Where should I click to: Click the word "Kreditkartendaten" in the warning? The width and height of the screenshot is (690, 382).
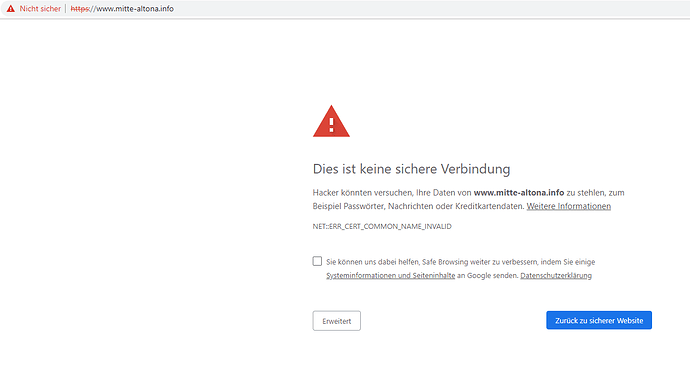pyautogui.click(x=490, y=206)
